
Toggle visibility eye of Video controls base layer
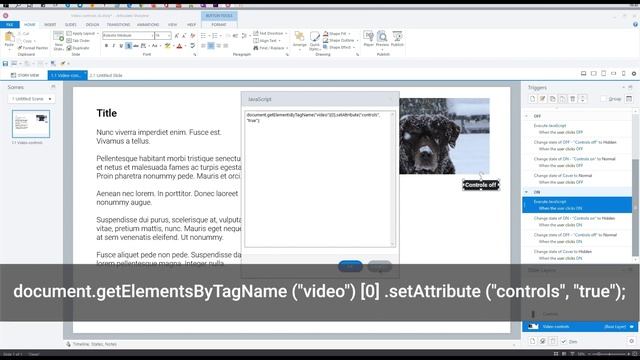click(x=632, y=327)
